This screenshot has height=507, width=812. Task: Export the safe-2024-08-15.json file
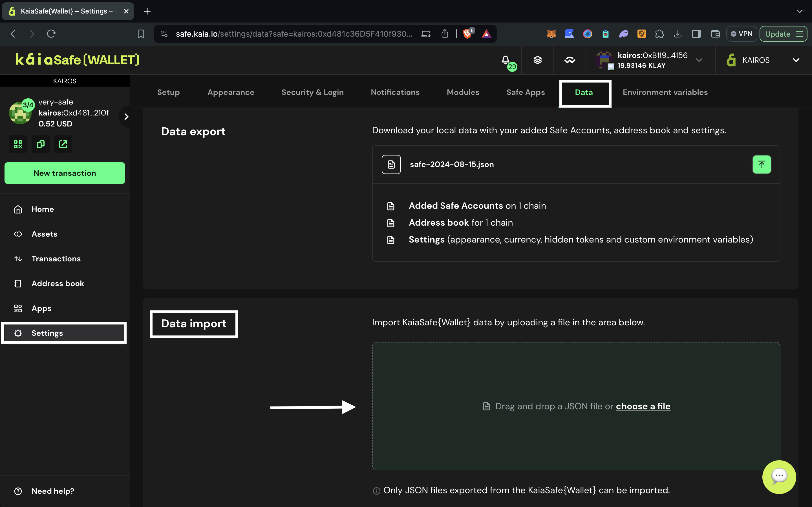[761, 164]
